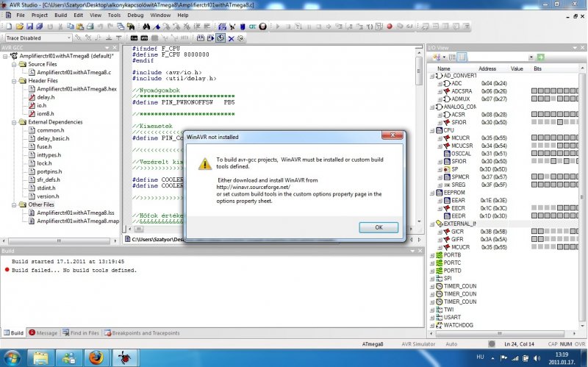Toggle leftmost bit box in MCUCR CPU row

(x=534, y=138)
